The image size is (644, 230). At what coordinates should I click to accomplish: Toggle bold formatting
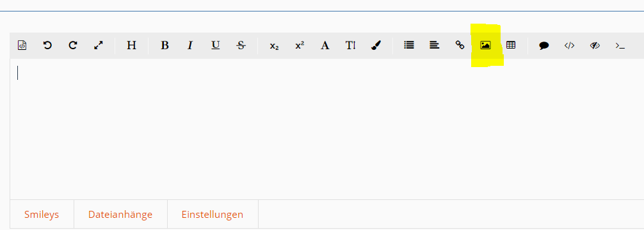[165, 45]
